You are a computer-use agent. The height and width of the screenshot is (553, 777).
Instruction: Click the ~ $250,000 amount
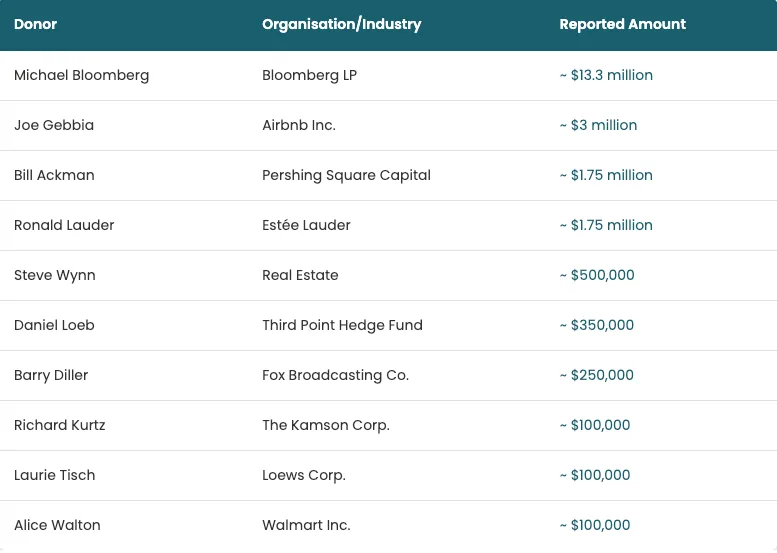tap(597, 375)
